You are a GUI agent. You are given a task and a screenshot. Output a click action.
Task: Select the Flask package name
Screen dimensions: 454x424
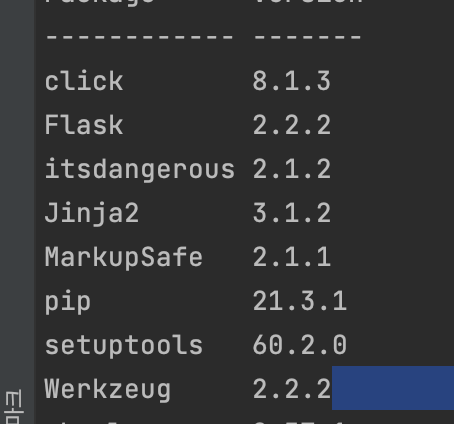(84, 125)
